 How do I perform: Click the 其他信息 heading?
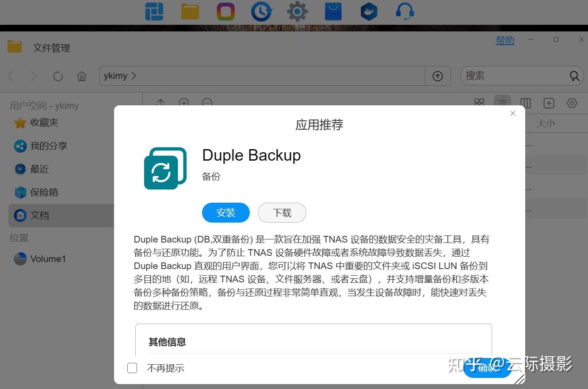[x=167, y=342]
